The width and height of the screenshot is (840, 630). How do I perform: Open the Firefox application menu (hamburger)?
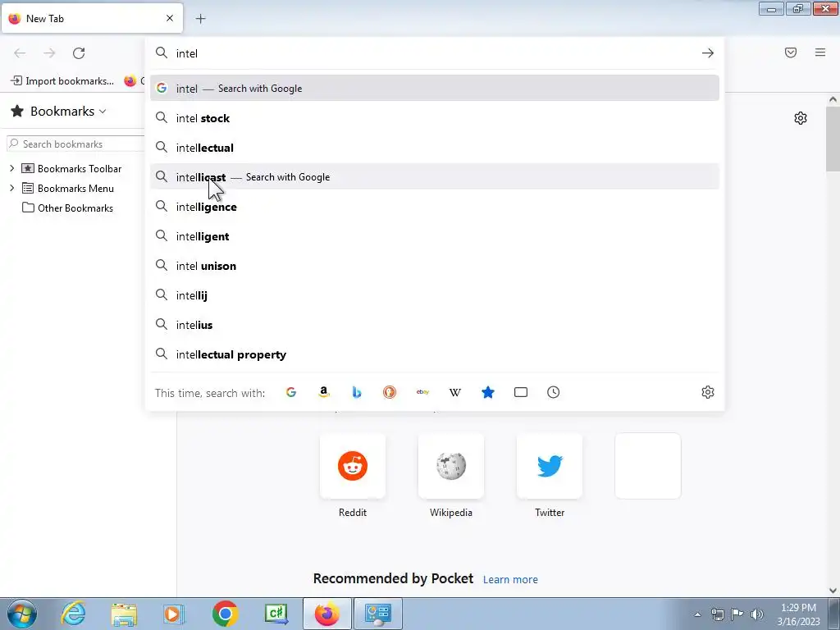point(820,52)
